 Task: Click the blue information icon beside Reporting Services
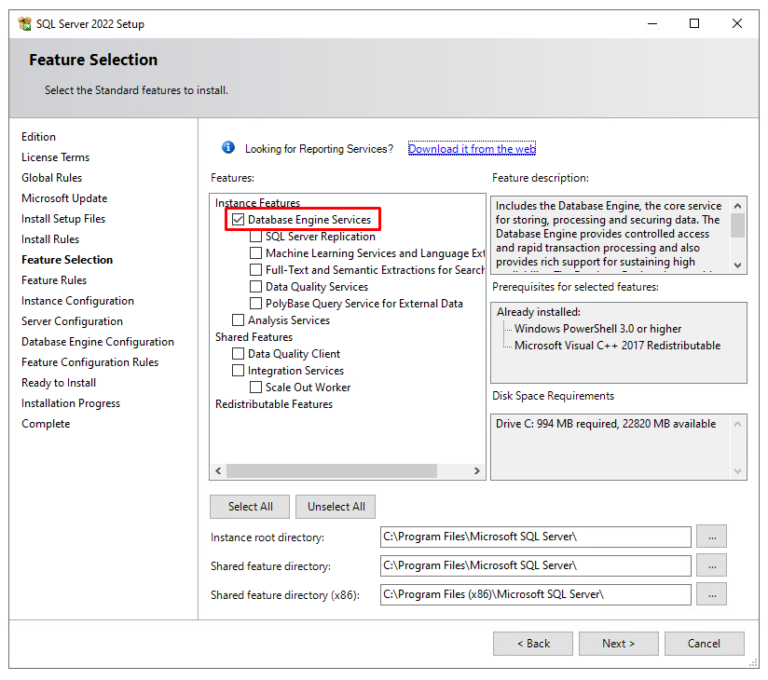pyautogui.click(x=228, y=147)
